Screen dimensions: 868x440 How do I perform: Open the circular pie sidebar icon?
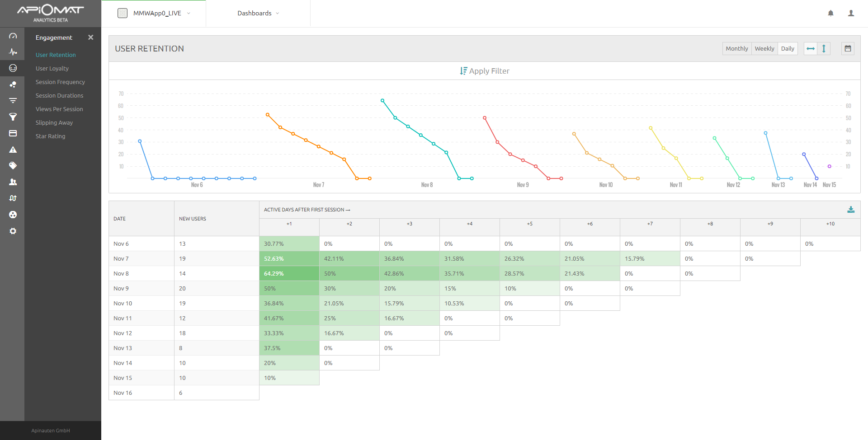point(13,215)
